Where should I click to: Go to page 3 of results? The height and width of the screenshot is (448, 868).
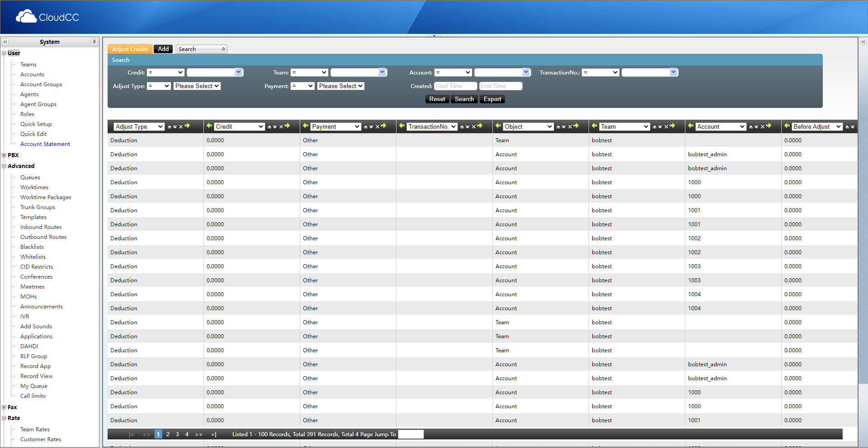point(177,434)
